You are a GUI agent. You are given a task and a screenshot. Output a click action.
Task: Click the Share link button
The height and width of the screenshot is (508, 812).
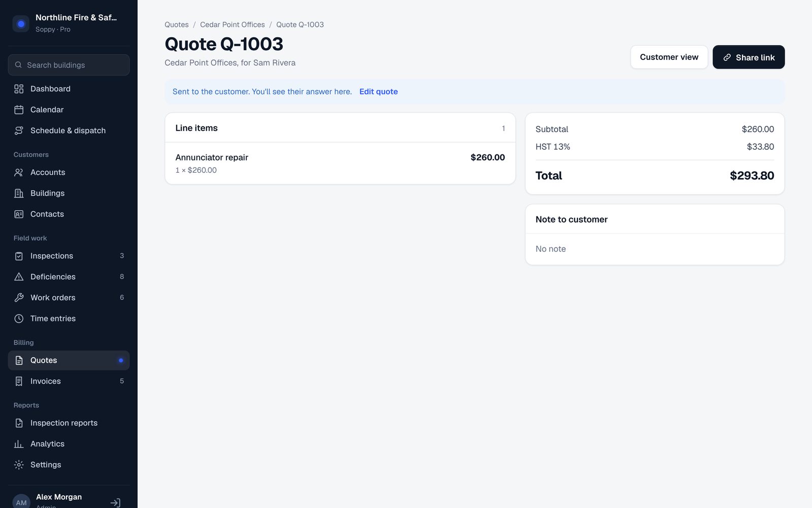(749, 57)
